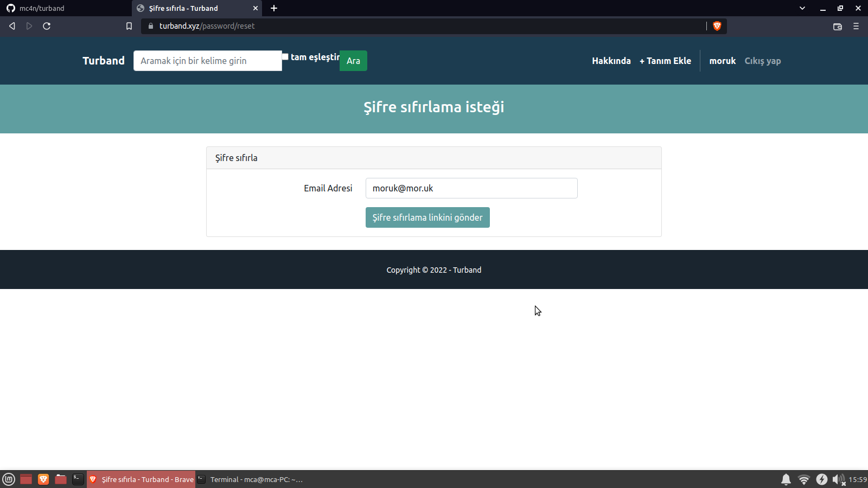Launch Brave from the taskbar launcher
868x488 pixels.
[43, 479]
